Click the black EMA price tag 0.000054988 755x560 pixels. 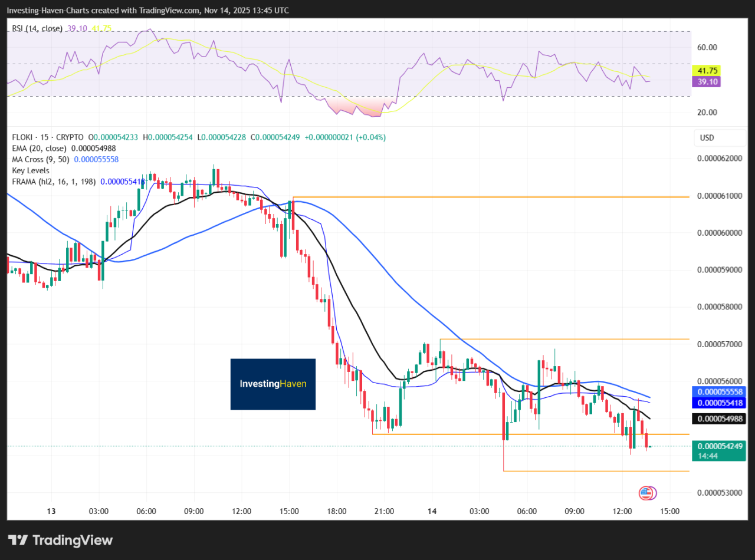720,419
